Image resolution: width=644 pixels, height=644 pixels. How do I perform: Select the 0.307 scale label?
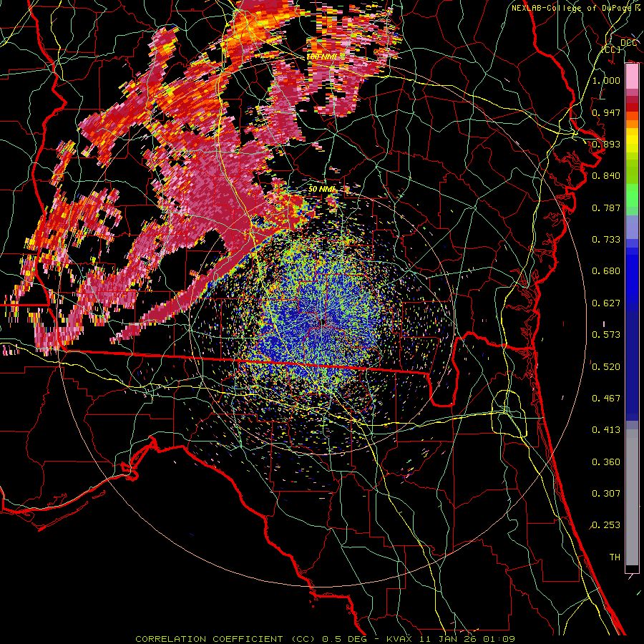point(606,494)
